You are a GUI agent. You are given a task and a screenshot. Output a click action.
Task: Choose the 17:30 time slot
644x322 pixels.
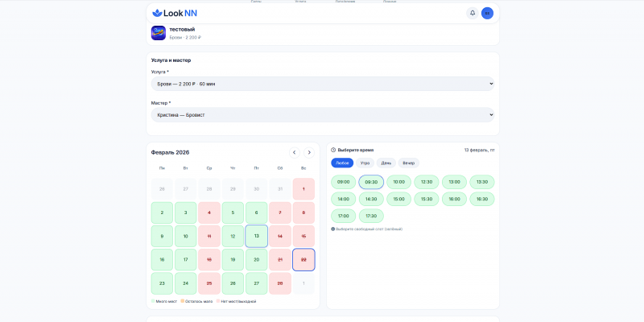coord(371,216)
